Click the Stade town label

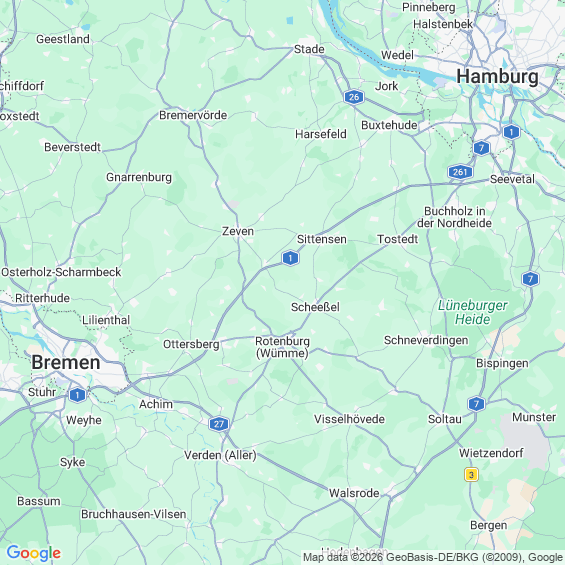[x=309, y=49]
